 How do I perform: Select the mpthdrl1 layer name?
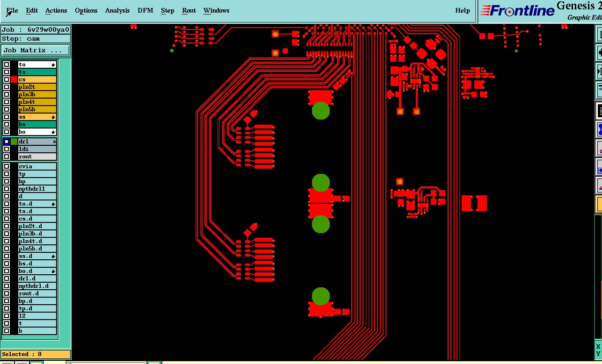coord(37,189)
